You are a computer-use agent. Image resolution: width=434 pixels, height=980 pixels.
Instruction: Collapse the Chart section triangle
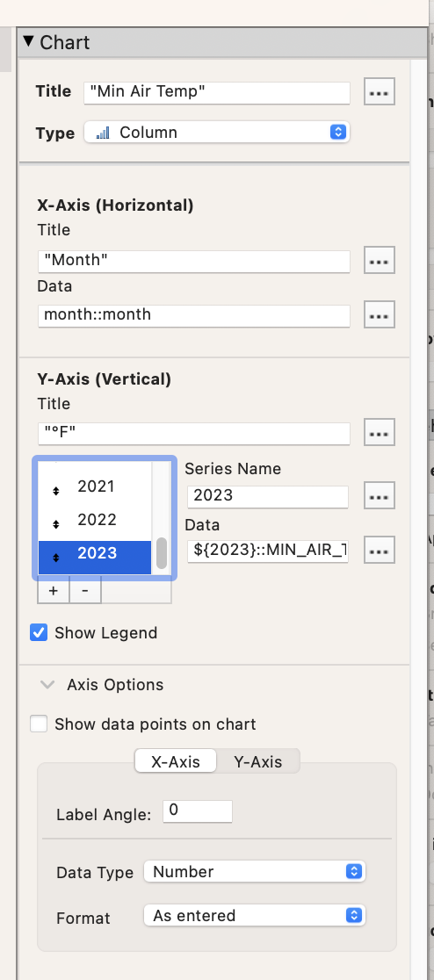pos(28,41)
